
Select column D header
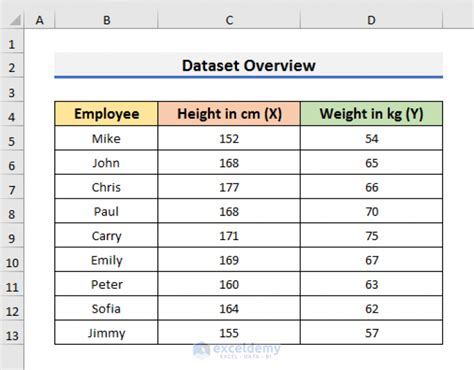pos(371,20)
